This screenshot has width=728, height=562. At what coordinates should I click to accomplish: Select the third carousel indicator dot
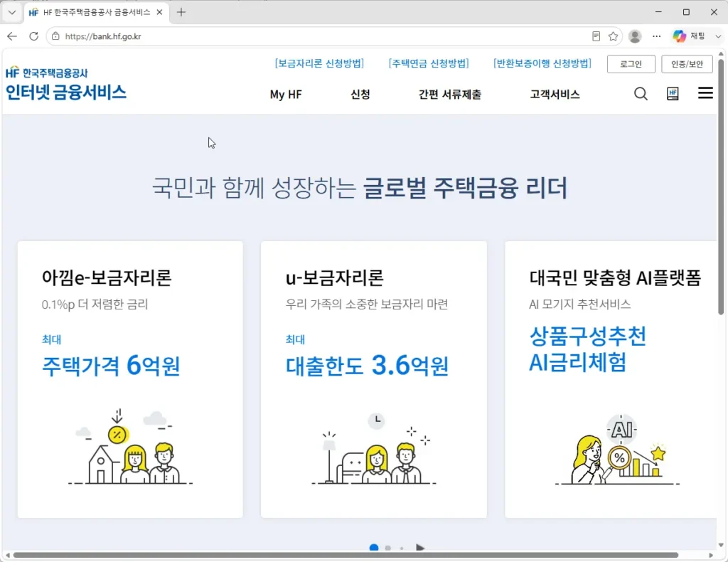pos(402,548)
